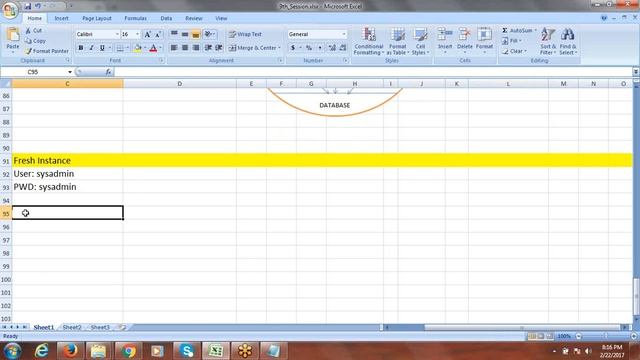Image resolution: width=640 pixels, height=360 pixels.
Task: Click Cut in the Clipboard group
Action: point(33,31)
